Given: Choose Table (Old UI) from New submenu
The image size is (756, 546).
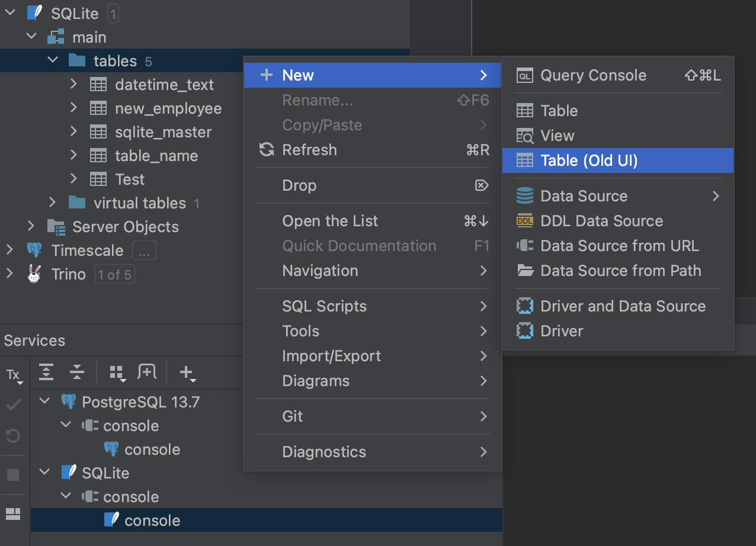Looking at the screenshot, I should (618, 160).
